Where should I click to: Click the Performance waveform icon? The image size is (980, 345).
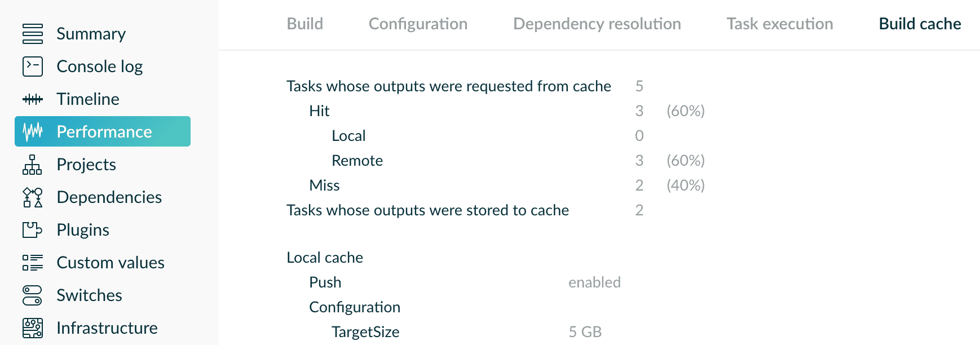tap(33, 132)
